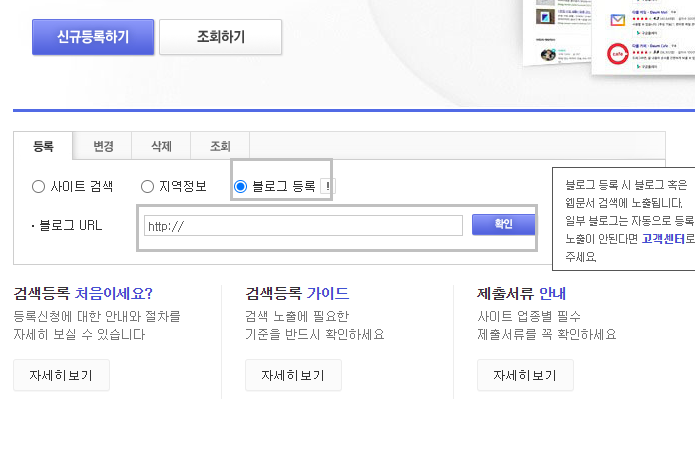This screenshot has width=695, height=451.
Task: Click the 제출서류 안내 heading
Action: click(x=521, y=293)
